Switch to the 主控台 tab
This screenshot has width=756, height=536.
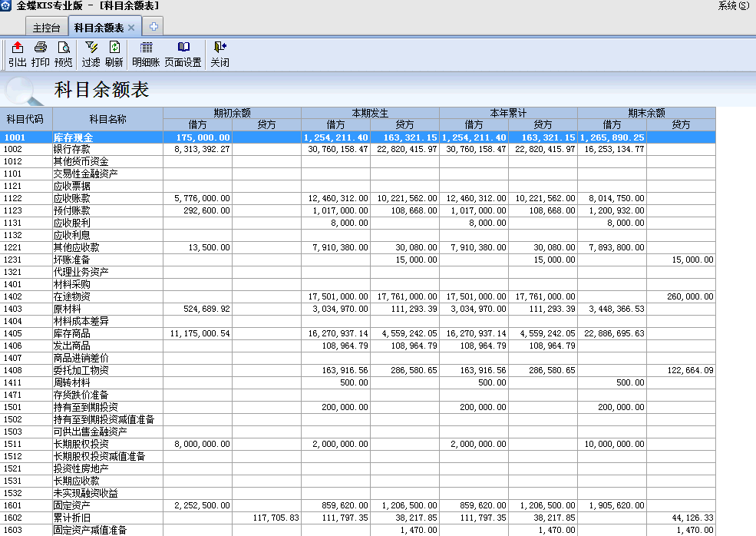[45, 25]
